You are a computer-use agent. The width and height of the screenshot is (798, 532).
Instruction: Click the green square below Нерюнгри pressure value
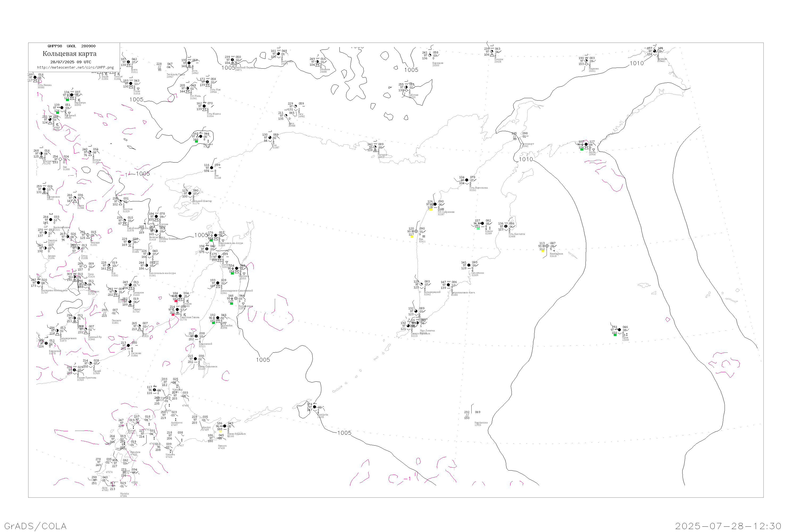67,100
